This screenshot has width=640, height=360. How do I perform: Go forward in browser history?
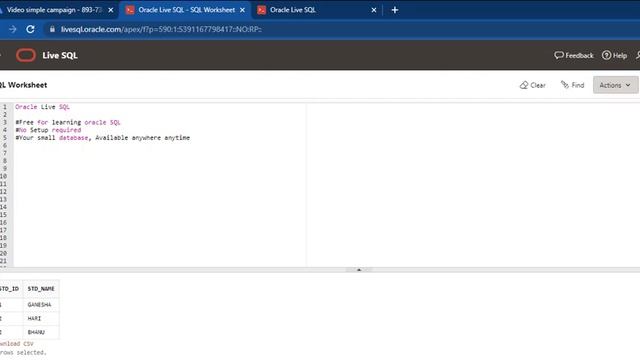tap(13, 29)
